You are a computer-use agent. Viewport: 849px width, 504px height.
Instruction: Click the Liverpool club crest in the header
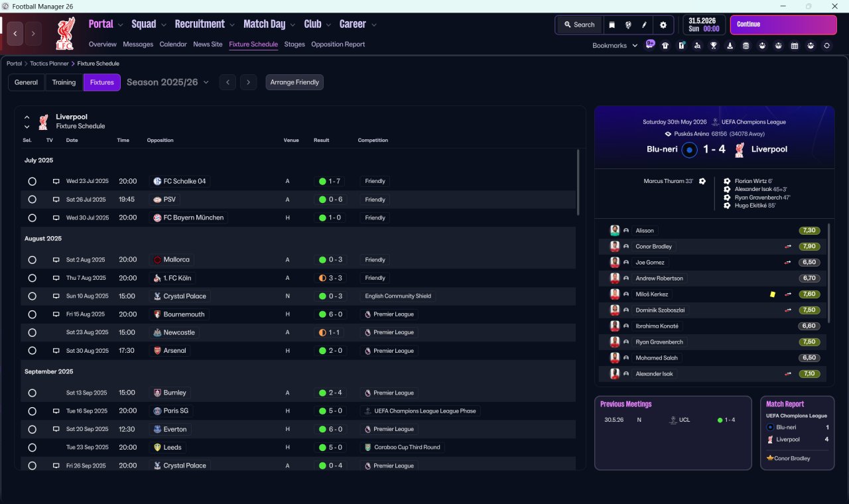65,33
